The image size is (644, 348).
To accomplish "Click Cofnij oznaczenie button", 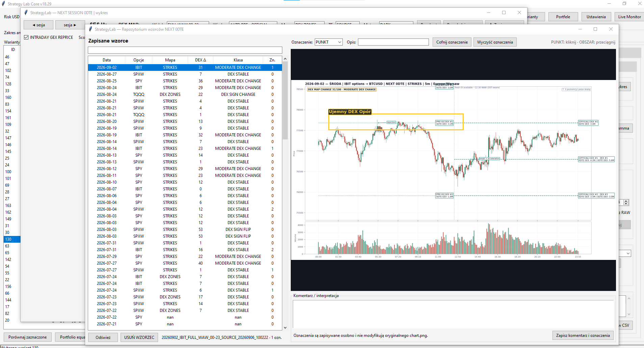I will 452,42.
